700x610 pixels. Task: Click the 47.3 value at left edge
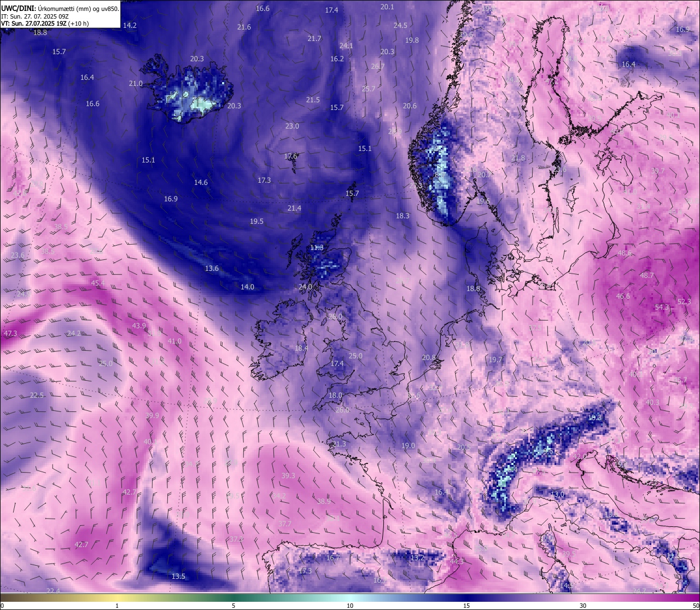[x=10, y=333]
